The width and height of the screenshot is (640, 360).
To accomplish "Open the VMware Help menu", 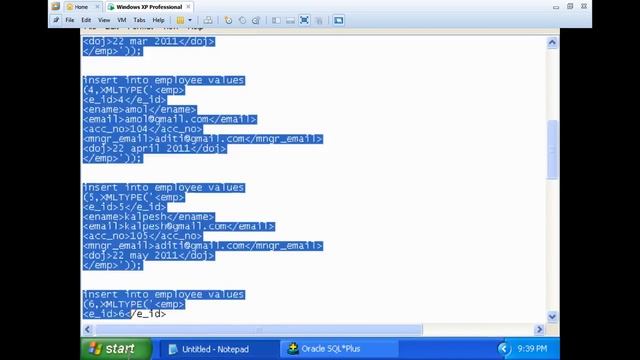I will pyautogui.click(x=158, y=20).
